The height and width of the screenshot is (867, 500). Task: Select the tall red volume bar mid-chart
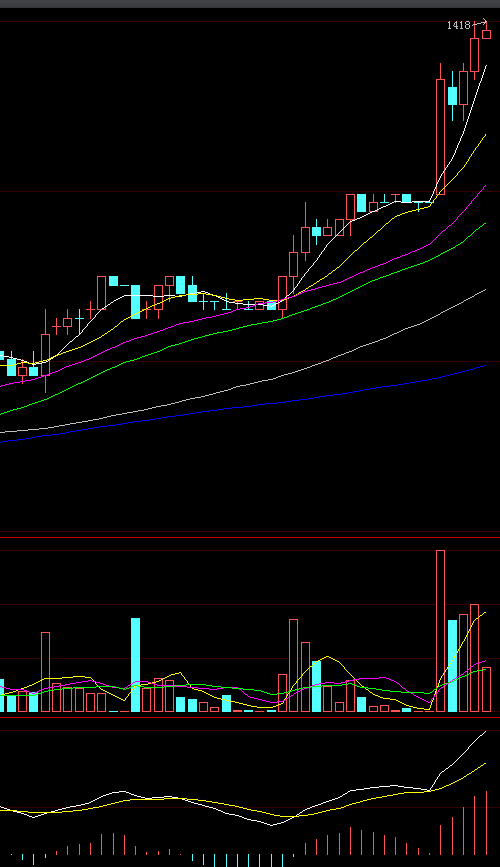[294, 665]
